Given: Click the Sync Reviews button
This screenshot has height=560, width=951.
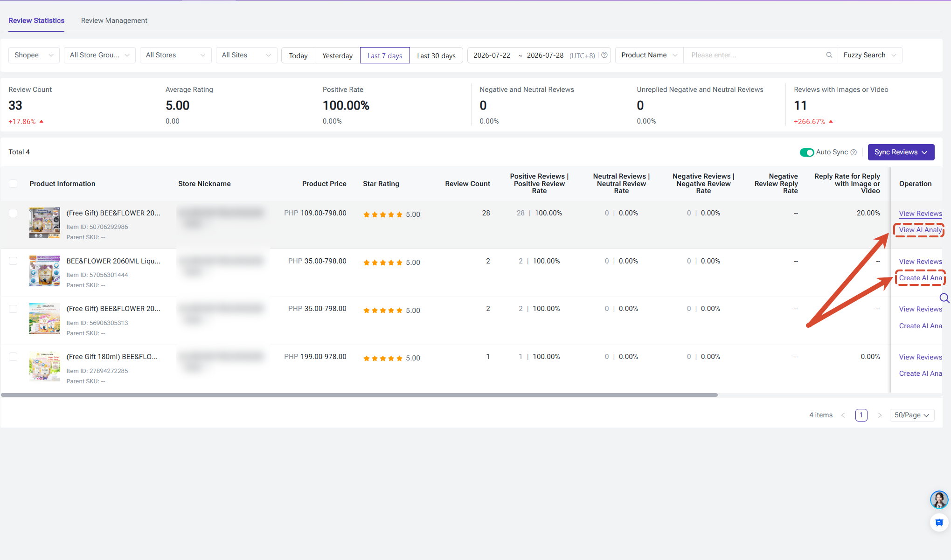Looking at the screenshot, I should click(901, 152).
